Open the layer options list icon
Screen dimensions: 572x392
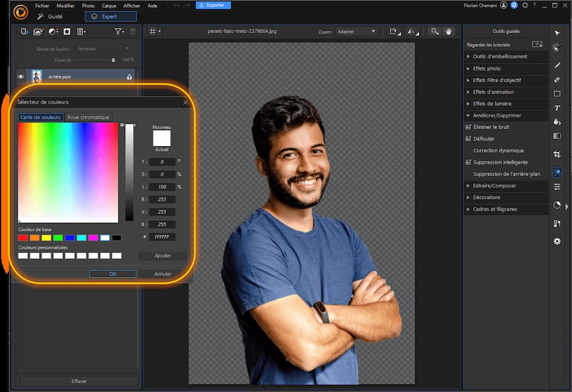(x=81, y=31)
